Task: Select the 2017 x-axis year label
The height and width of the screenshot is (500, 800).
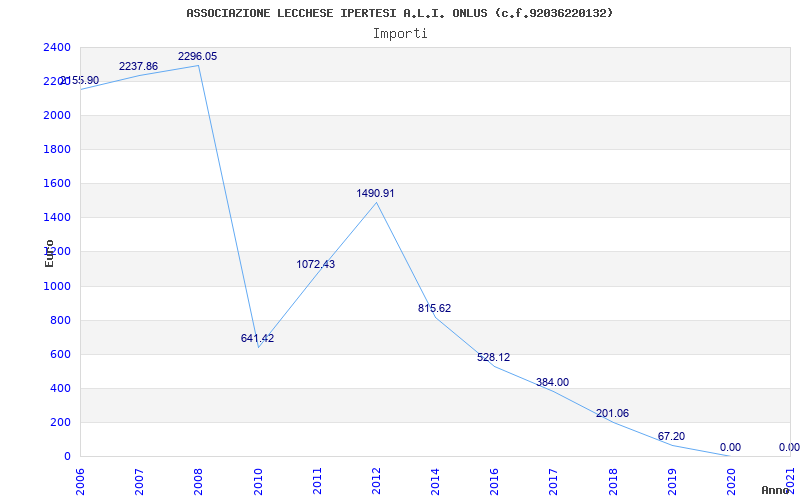Action: [554, 481]
